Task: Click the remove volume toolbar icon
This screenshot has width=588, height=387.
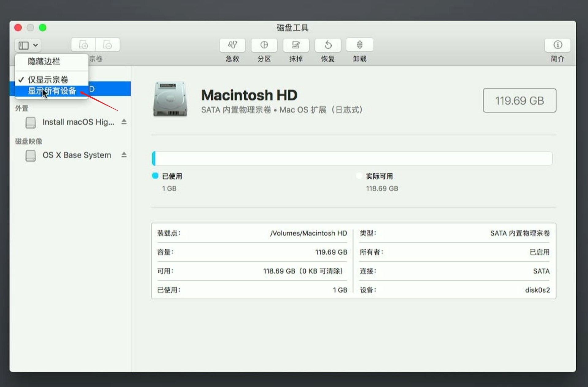Action: click(x=107, y=45)
